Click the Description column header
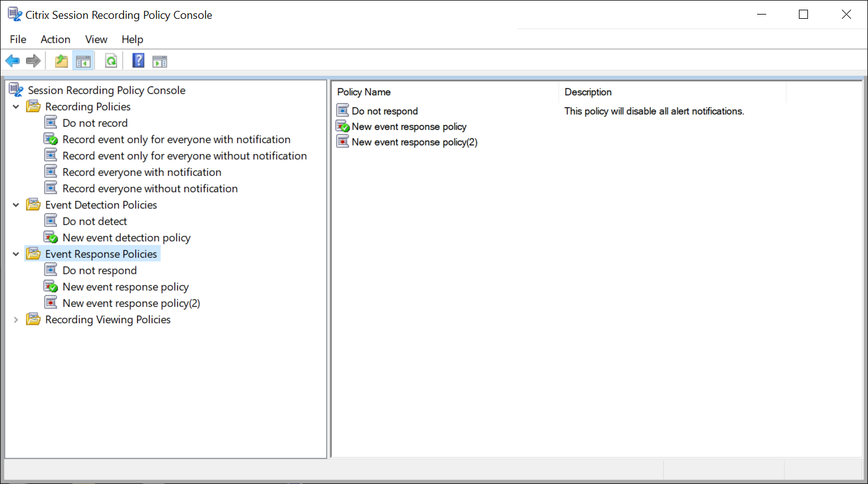This screenshot has width=868, height=484. click(588, 92)
